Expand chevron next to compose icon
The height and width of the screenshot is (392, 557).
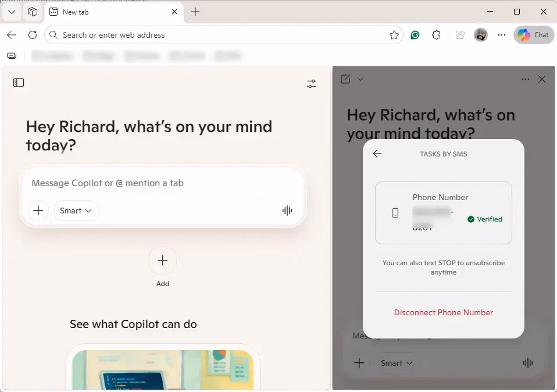(360, 79)
